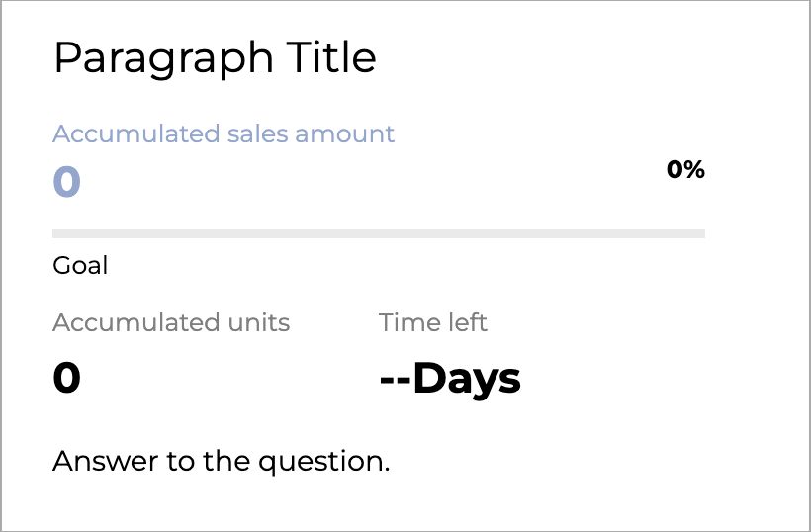Click the --Days remaining time value
This screenshot has height=532, width=811.
pyautogui.click(x=450, y=379)
